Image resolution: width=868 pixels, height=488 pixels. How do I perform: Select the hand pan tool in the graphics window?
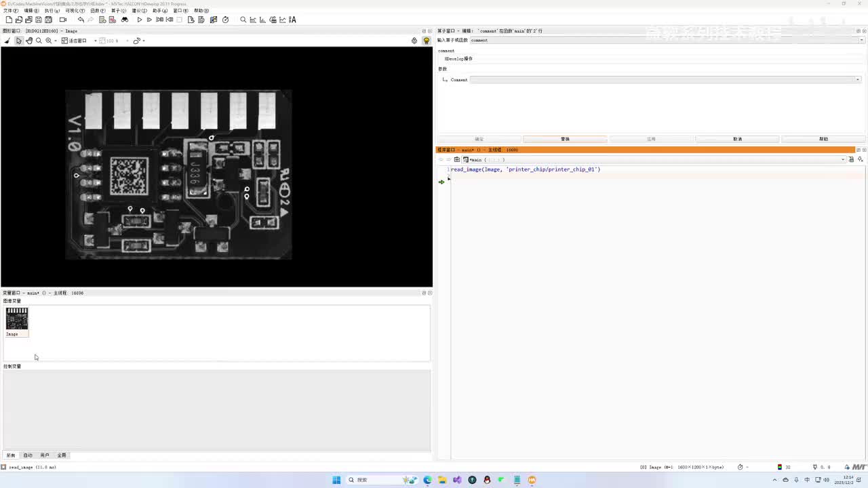(28, 41)
